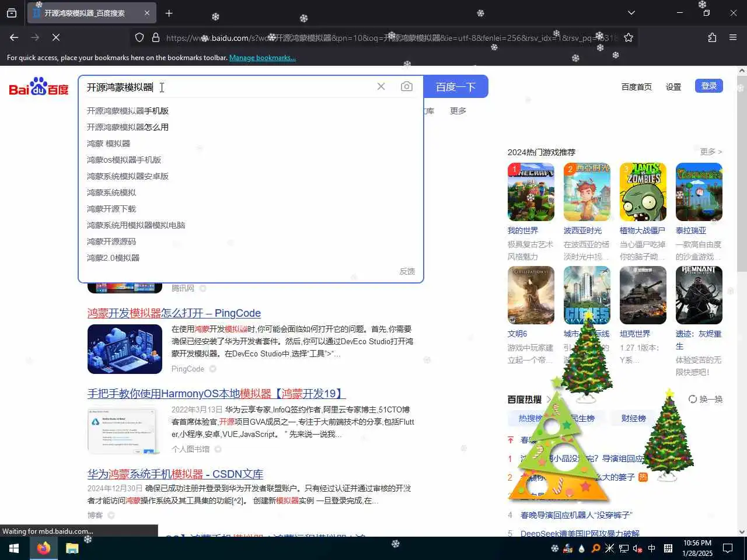Click the 文明6 game thumbnail
747x560 pixels.
(x=531, y=295)
